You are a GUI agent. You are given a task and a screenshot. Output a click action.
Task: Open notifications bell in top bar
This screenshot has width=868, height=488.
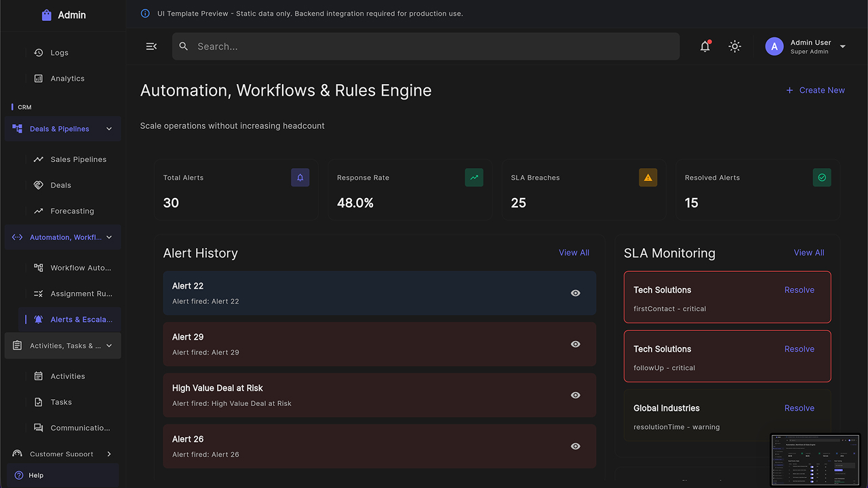pos(705,46)
